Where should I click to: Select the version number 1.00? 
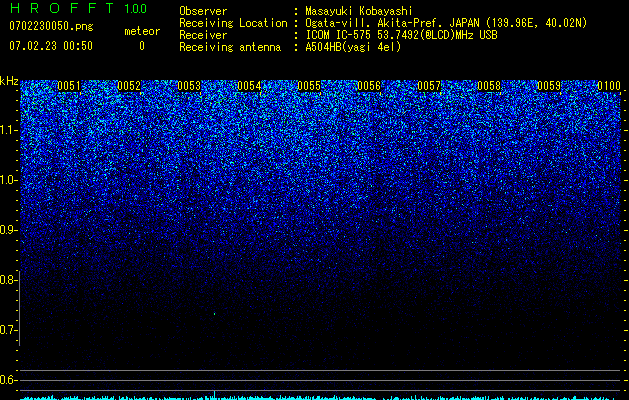point(136,9)
